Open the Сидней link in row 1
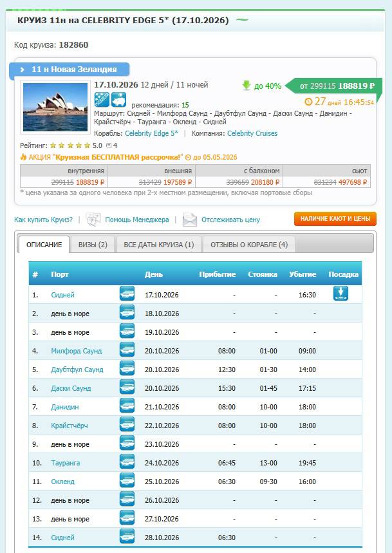 coord(62,295)
